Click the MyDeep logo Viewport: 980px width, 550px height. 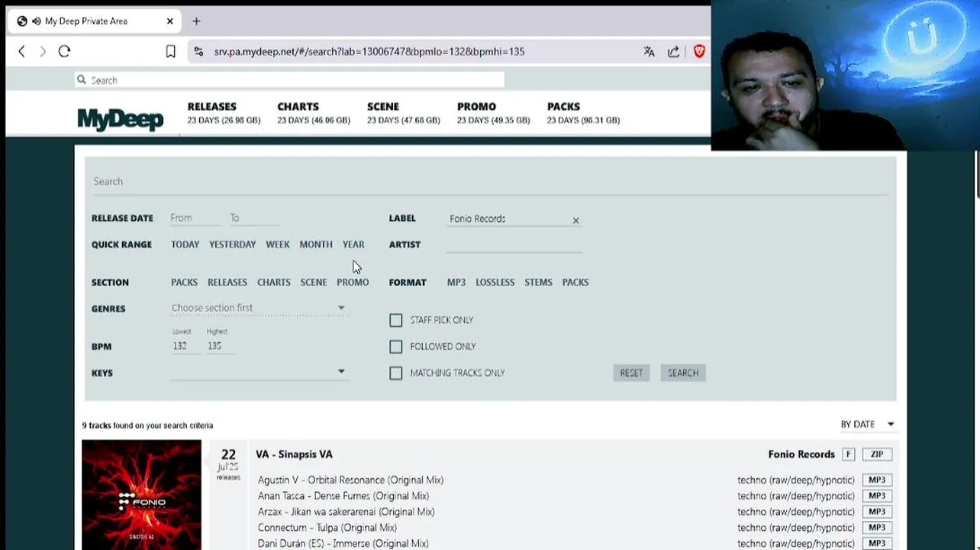(x=120, y=119)
